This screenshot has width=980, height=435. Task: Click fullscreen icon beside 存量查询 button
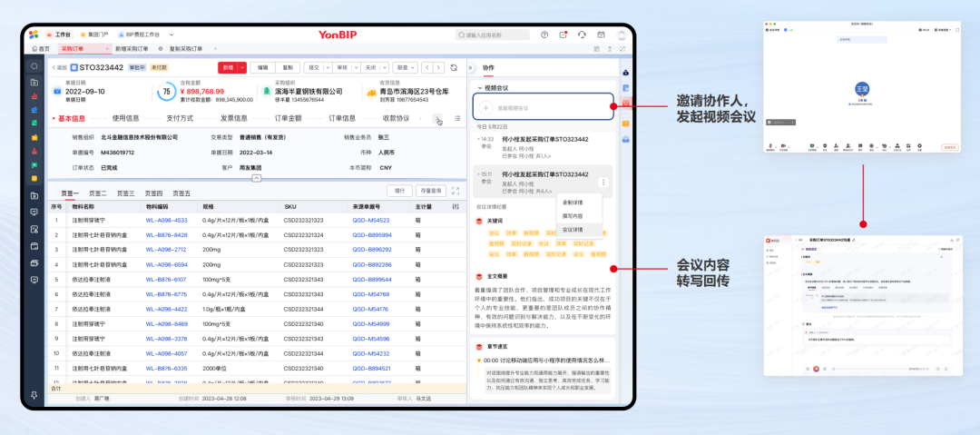[456, 191]
